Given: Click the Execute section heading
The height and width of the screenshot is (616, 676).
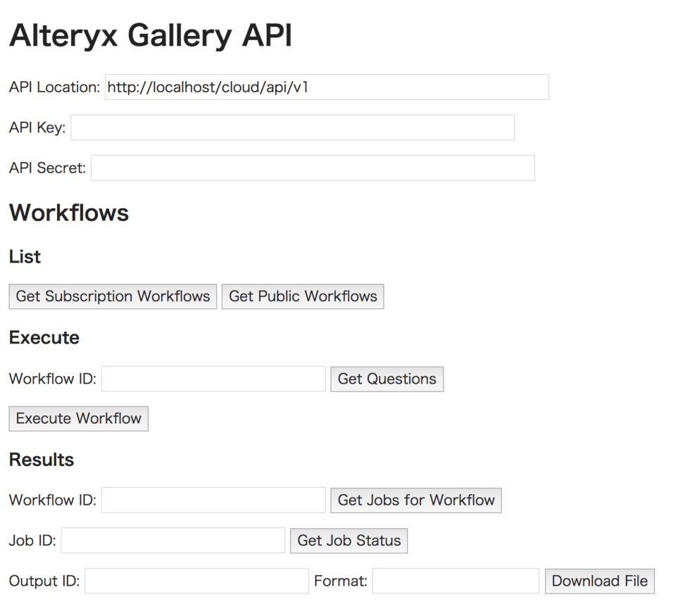Looking at the screenshot, I should pyautogui.click(x=44, y=337).
